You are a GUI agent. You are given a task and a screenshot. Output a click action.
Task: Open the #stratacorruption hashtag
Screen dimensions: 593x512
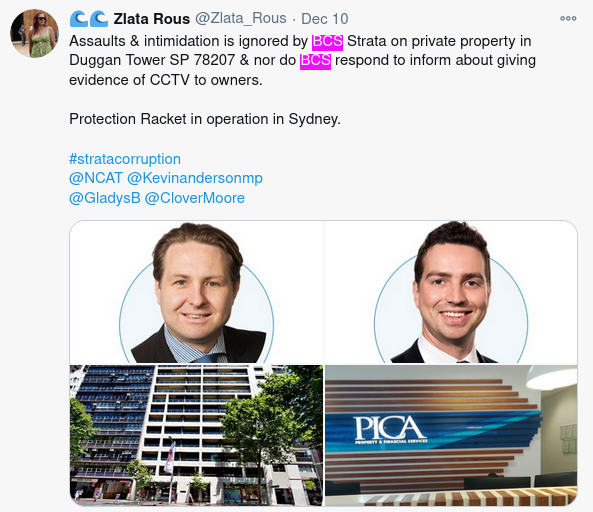125,159
